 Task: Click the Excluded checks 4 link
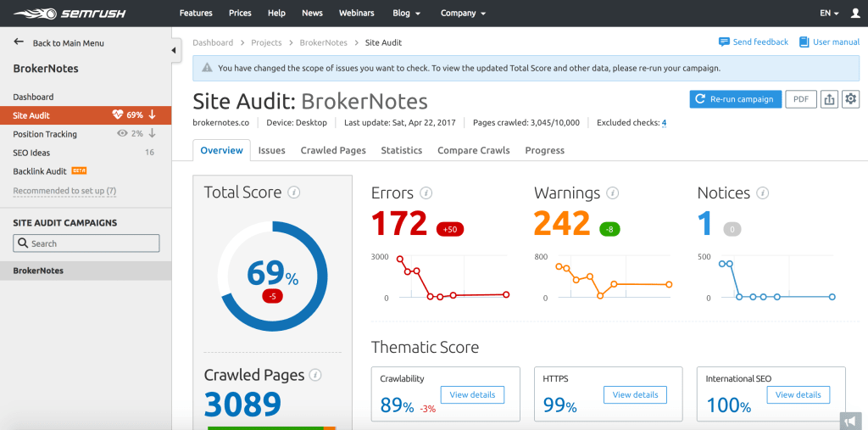coord(664,122)
